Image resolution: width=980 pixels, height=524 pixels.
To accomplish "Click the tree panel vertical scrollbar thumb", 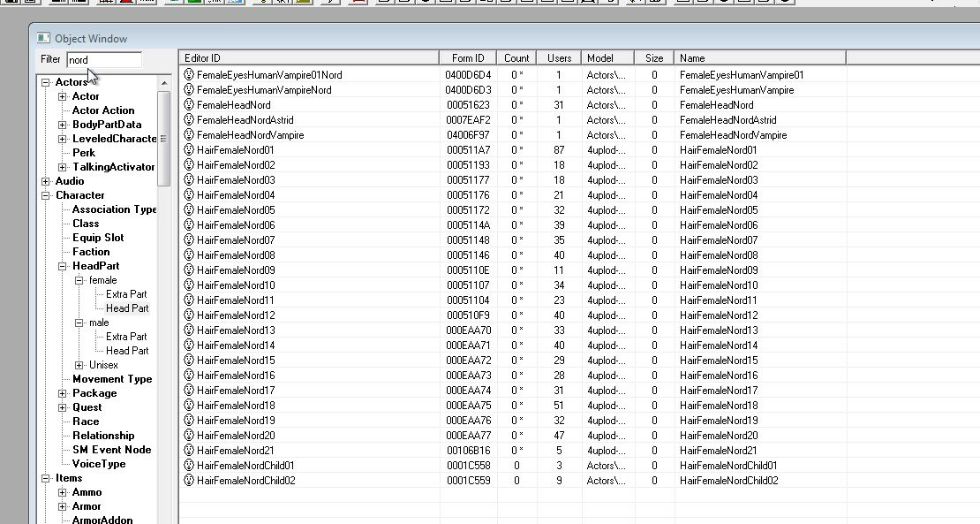I will coord(163,138).
